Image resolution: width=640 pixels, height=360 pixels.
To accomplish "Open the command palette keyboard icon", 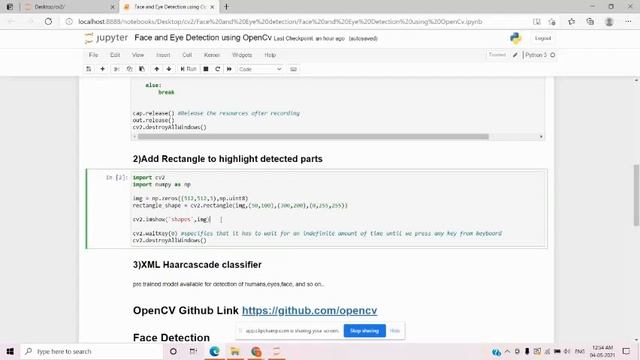I will click(293, 69).
